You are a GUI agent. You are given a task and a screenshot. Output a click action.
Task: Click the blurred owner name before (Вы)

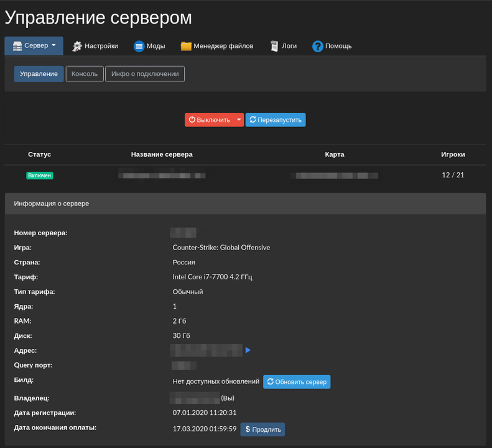pos(195,398)
